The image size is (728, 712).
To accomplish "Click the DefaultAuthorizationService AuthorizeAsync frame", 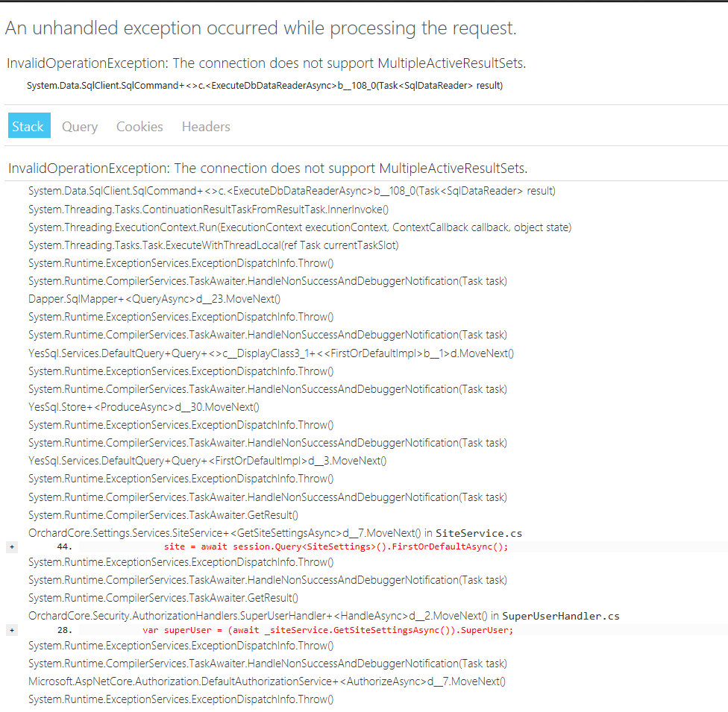I will click(266, 681).
